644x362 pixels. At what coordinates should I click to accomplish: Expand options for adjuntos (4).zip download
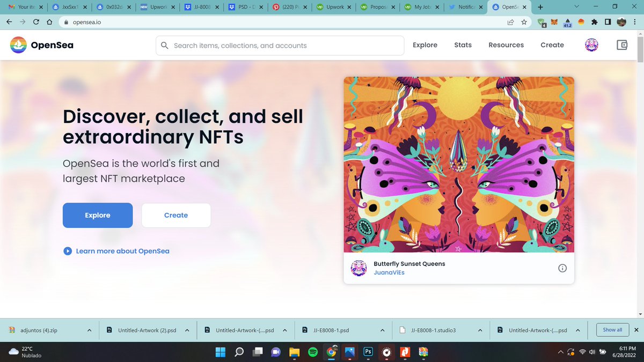[89, 330]
